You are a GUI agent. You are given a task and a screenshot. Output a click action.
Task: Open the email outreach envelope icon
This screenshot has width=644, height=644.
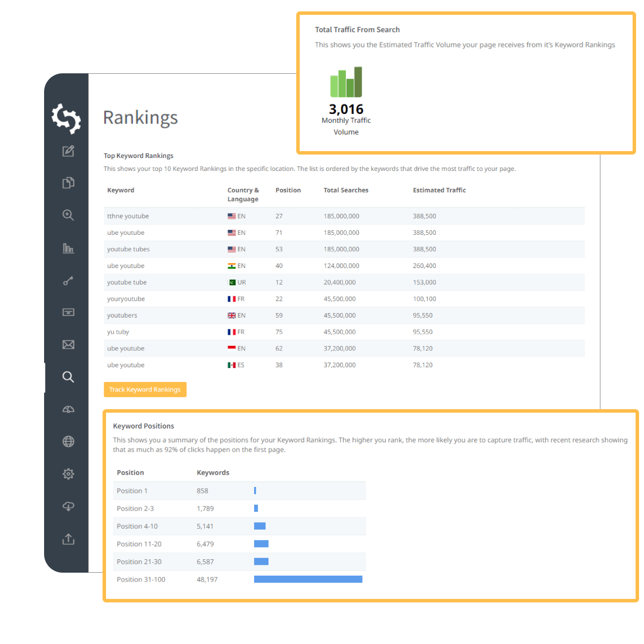click(68, 345)
